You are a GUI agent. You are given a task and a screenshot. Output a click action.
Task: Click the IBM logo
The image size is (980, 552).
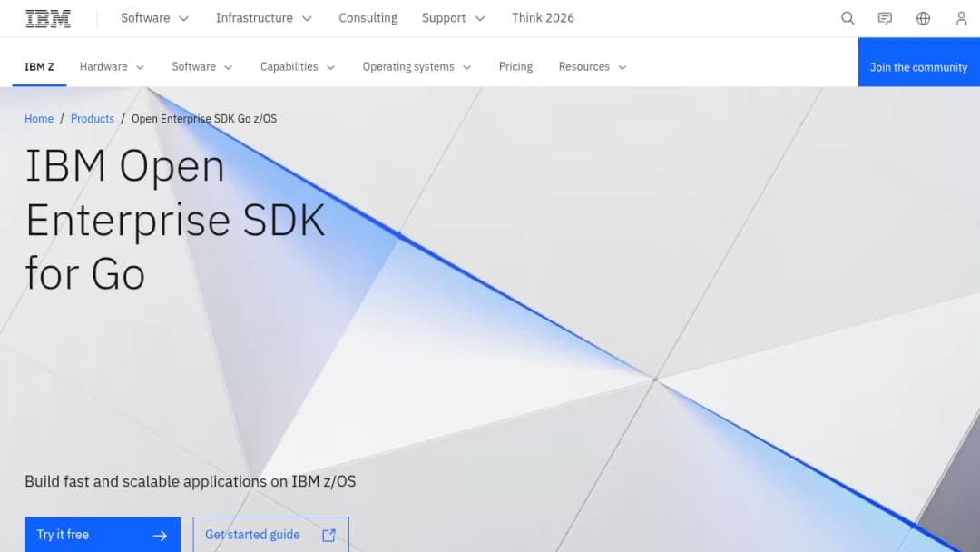pos(48,19)
